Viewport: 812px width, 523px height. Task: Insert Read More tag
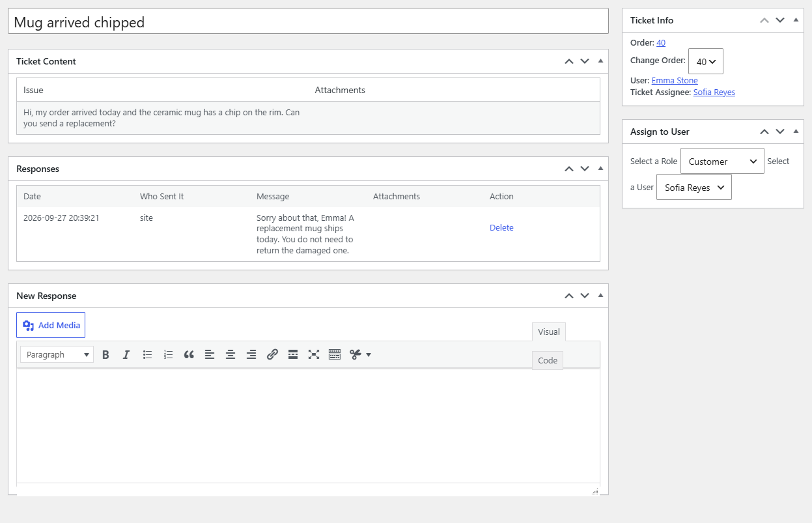(x=293, y=354)
